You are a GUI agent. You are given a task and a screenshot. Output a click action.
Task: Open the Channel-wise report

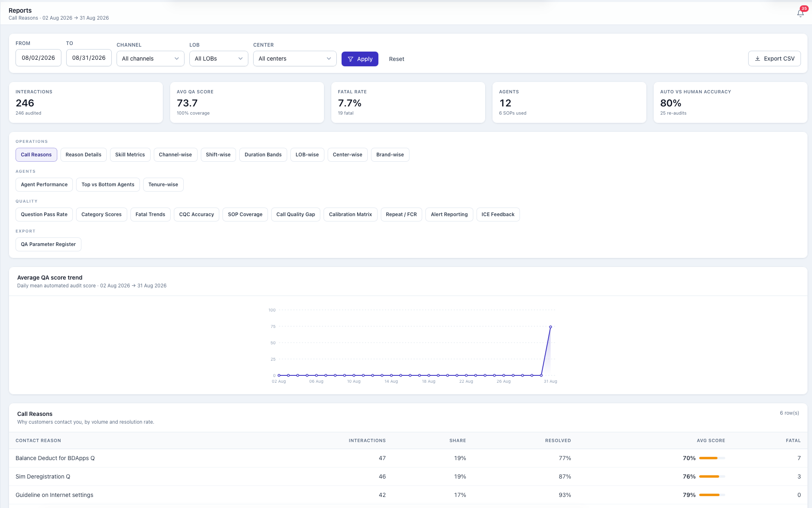click(x=175, y=155)
